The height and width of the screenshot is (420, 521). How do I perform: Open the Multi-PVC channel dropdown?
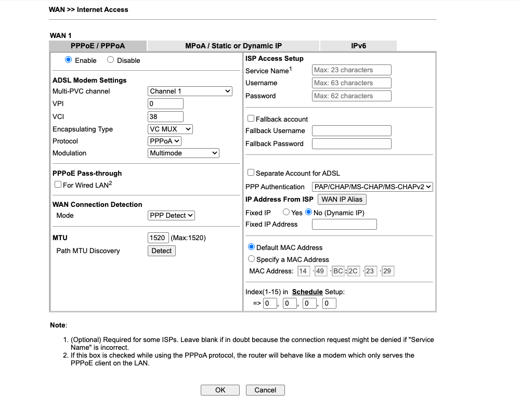point(190,91)
